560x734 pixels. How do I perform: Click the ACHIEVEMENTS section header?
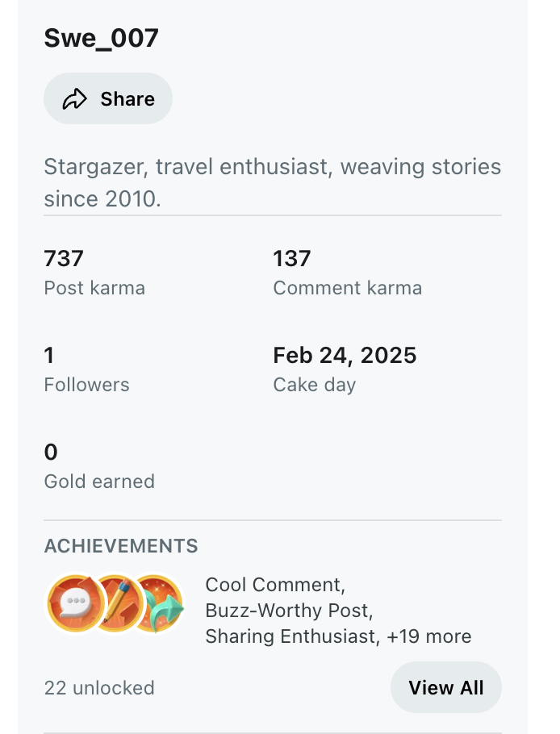point(121,546)
